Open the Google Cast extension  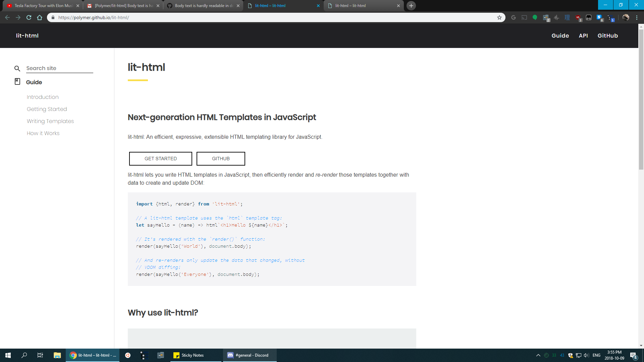tap(524, 17)
